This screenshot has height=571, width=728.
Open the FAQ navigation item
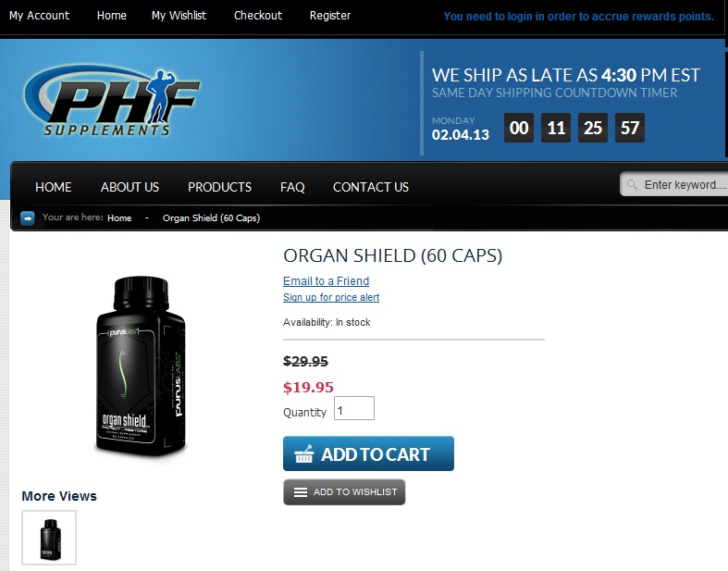pos(292,187)
